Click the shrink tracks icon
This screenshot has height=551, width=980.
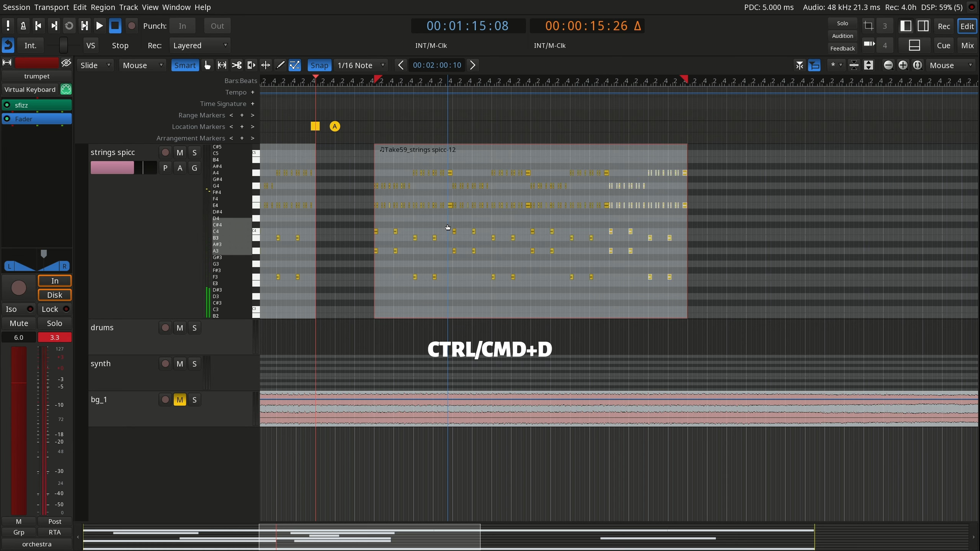coord(854,65)
